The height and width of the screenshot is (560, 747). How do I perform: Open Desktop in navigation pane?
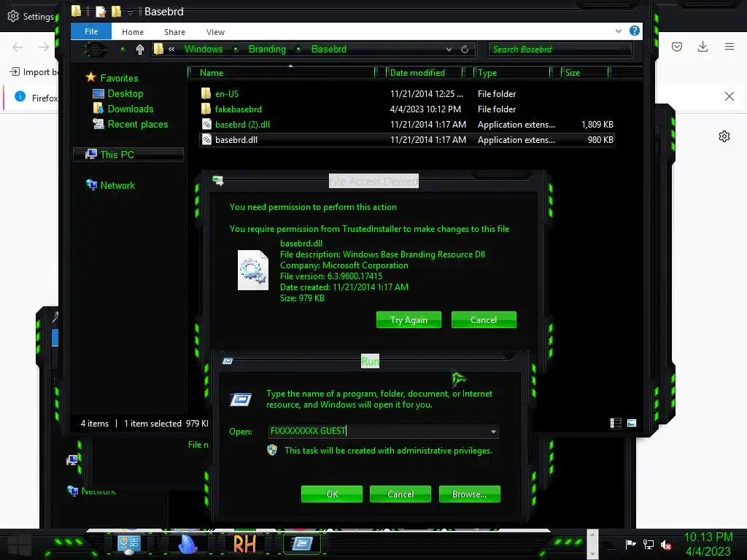[x=125, y=93]
